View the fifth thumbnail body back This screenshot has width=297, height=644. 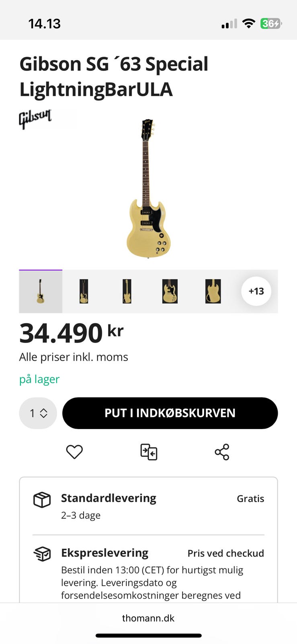click(213, 291)
